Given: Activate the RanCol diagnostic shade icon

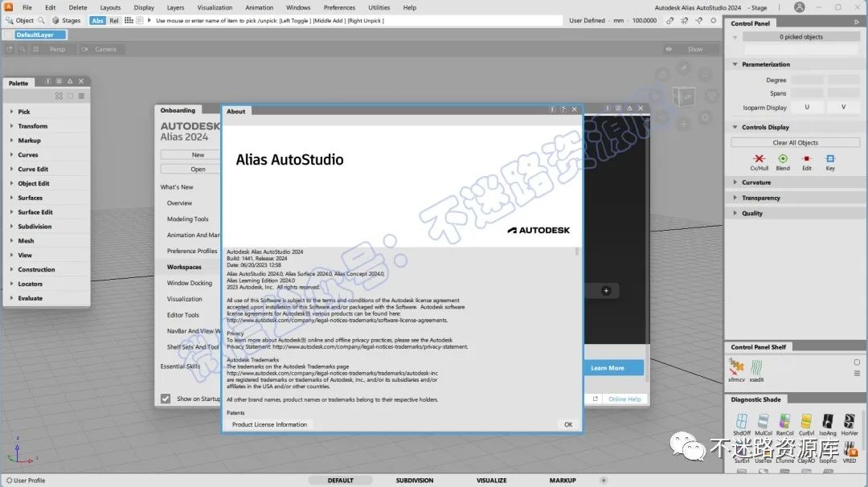Looking at the screenshot, I should 784,421.
